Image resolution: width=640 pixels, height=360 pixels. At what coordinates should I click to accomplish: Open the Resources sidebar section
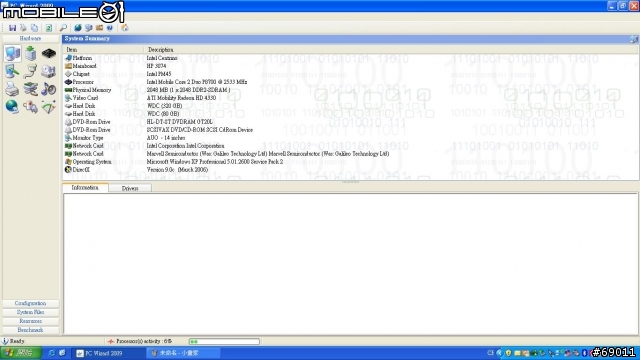31,321
